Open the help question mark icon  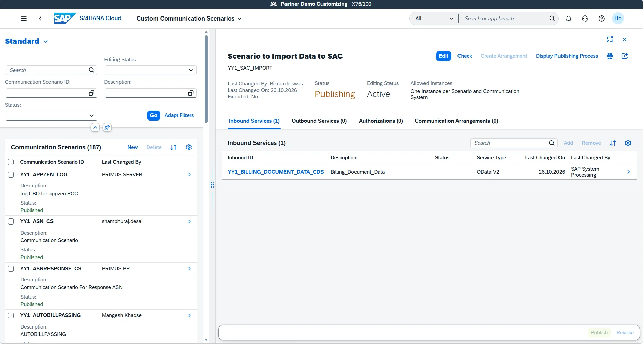pyautogui.click(x=602, y=19)
